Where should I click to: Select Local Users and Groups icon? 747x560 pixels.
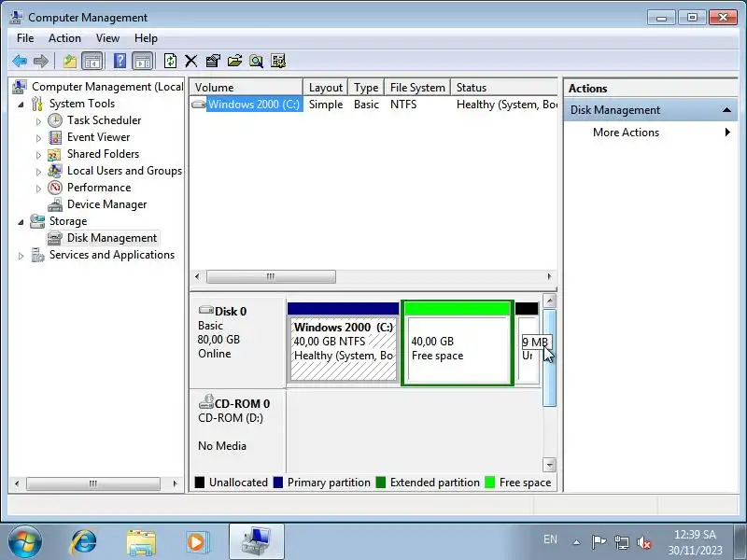pyautogui.click(x=55, y=171)
